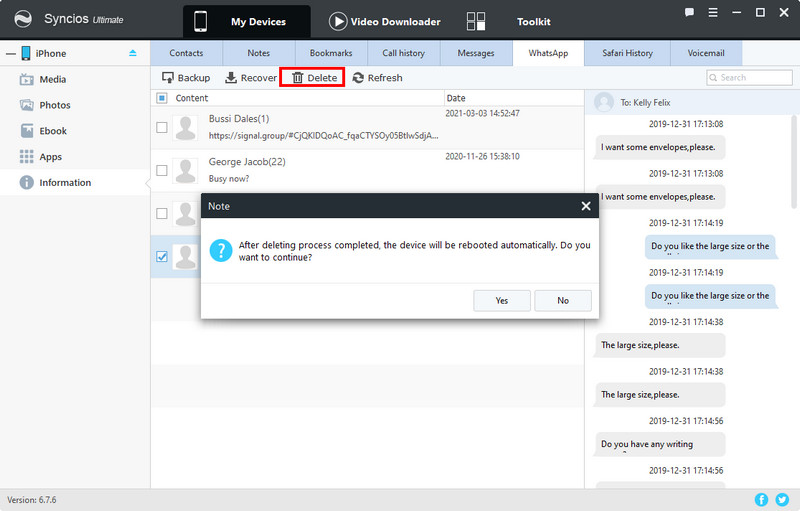
Task: Open Ebook in the sidebar
Action: [x=75, y=131]
